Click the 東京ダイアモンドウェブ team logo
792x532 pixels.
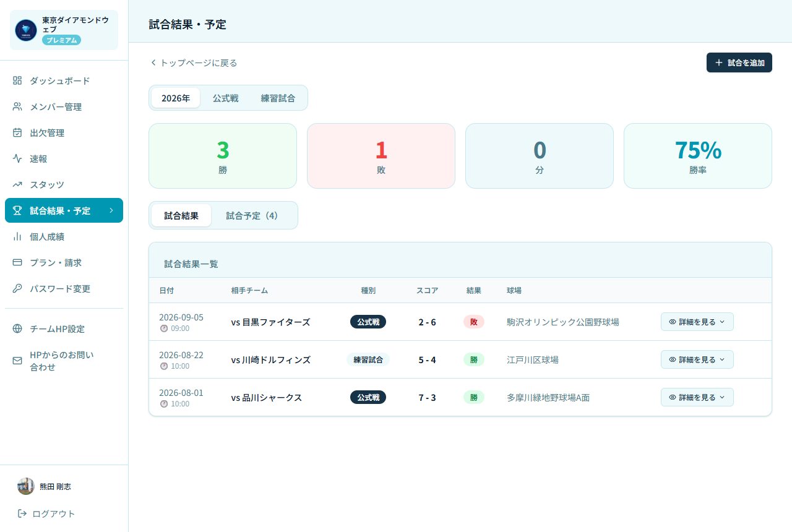(x=26, y=30)
